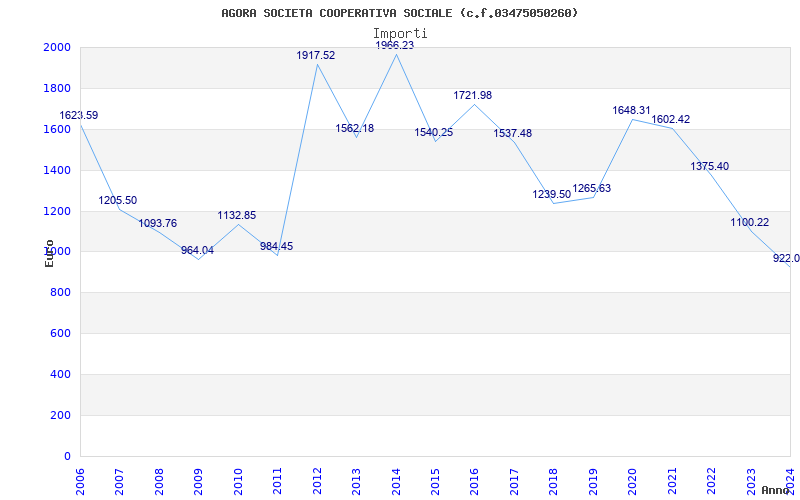The image size is (800, 500).
Task: Click y-axis tick label 1600
Action: coord(58,129)
